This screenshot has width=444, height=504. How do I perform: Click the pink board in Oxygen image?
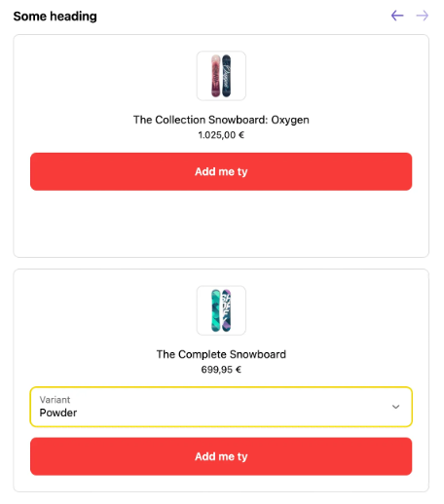pyautogui.click(x=216, y=76)
